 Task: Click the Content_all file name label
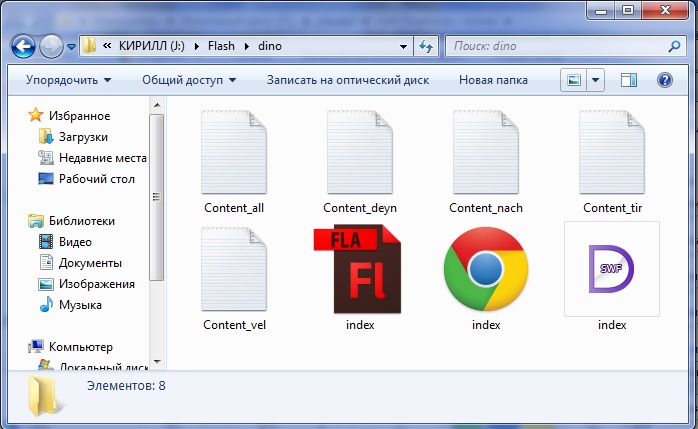234,208
